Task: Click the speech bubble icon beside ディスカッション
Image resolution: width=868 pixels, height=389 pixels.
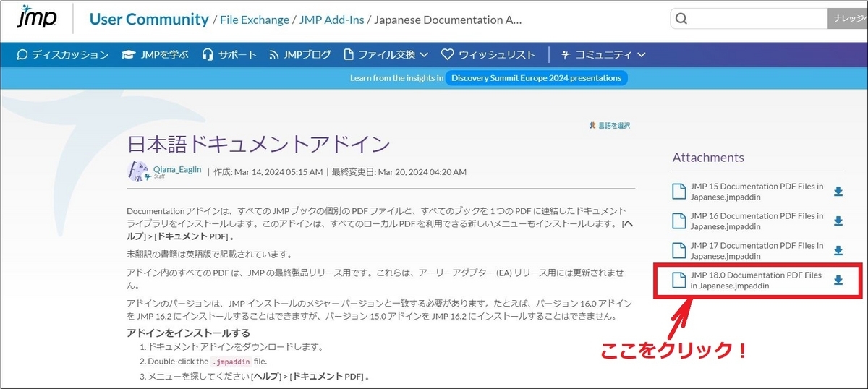Action: click(22, 54)
